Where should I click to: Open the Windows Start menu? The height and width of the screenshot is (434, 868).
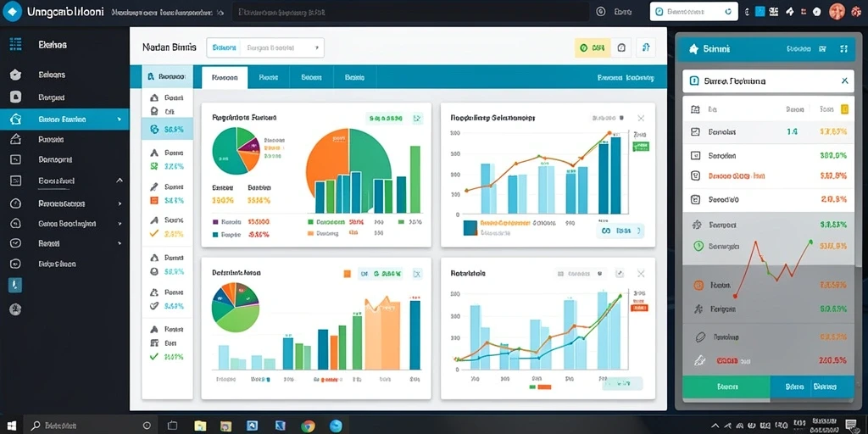coord(11,426)
